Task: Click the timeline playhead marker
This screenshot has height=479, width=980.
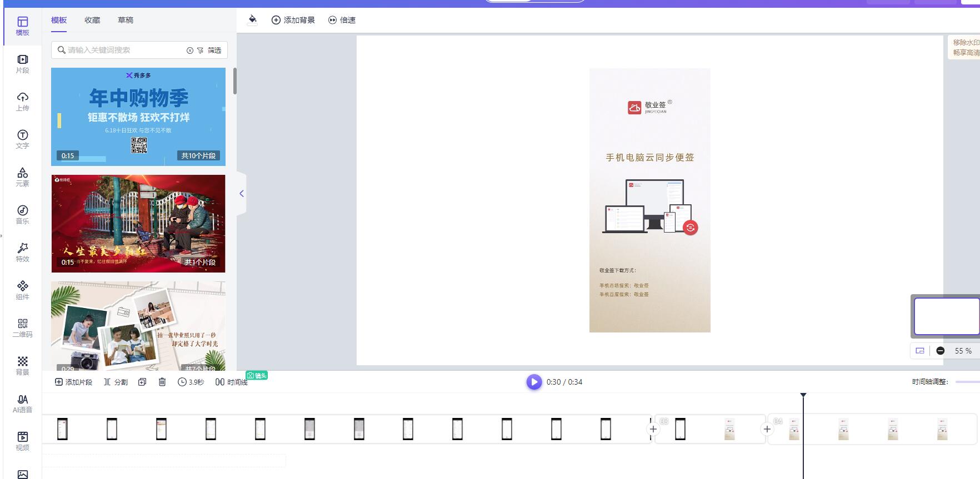Action: point(803,395)
